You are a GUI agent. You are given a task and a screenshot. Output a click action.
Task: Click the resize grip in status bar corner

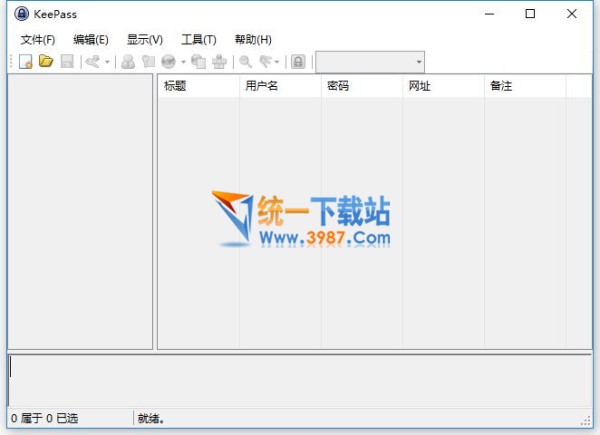[586, 420]
